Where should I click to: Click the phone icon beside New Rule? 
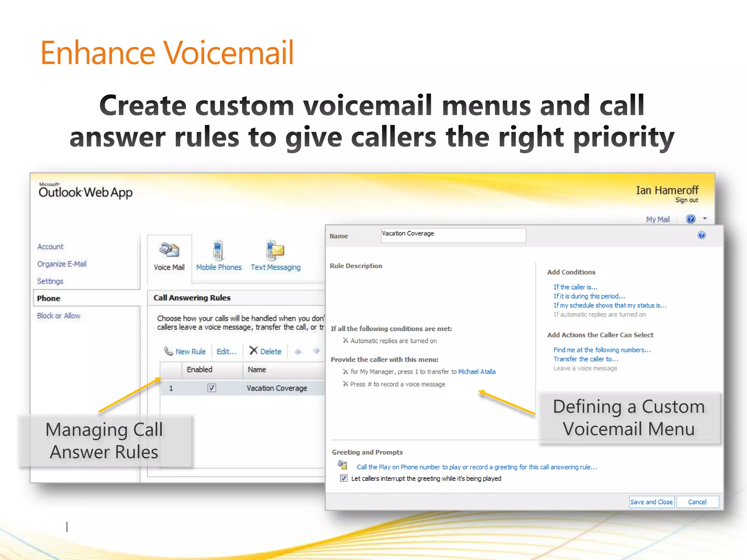[x=169, y=351]
